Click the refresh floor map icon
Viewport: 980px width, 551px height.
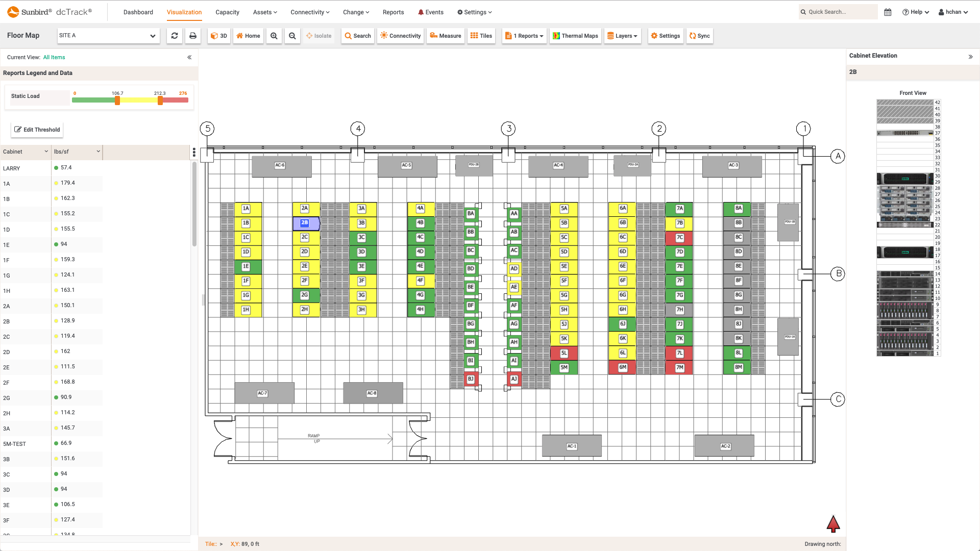175,36
